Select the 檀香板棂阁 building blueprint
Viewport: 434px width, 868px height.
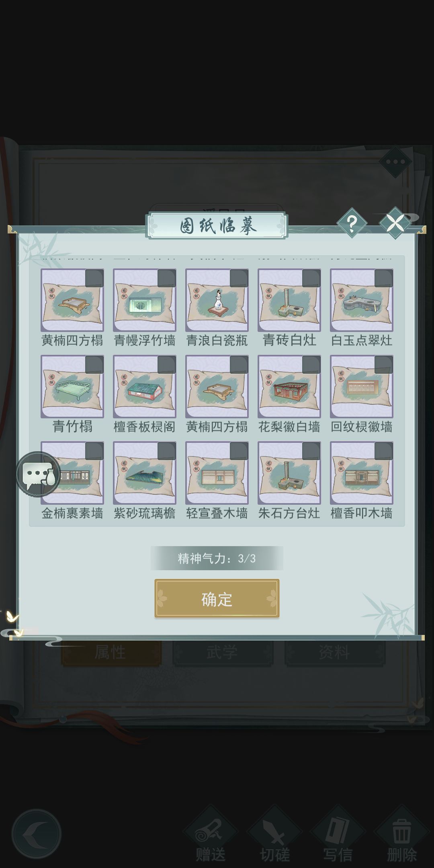(145, 387)
